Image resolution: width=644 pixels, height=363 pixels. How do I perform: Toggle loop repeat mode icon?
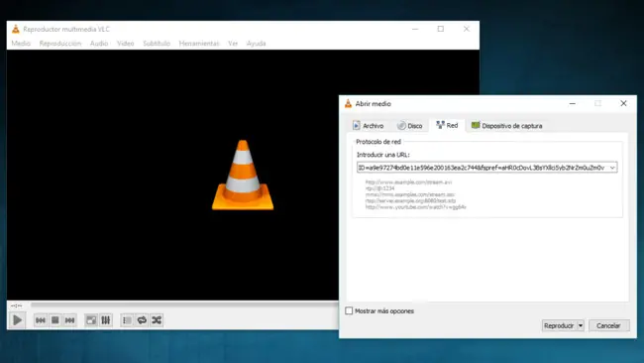click(142, 320)
